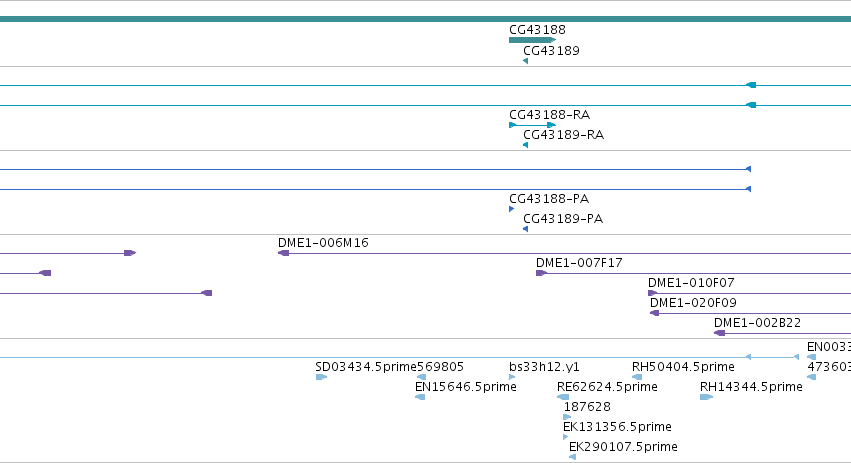Screen dimensions: 851x463
Task: Select the CG43188-PA protein arrow
Action: (511, 209)
